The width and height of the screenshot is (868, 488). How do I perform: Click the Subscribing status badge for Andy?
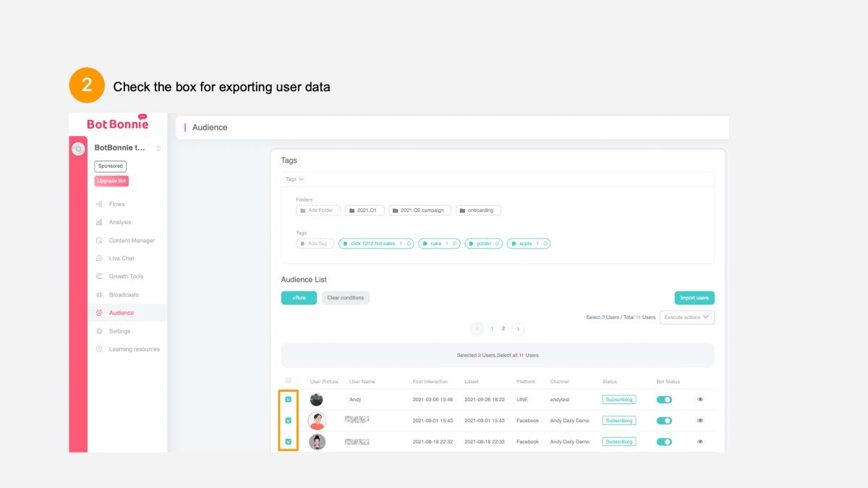(619, 399)
